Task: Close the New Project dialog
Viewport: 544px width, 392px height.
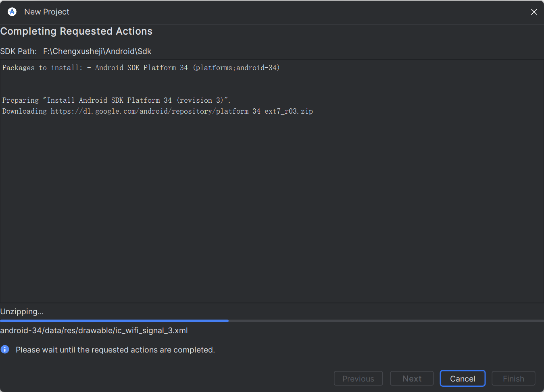Action: coord(534,12)
